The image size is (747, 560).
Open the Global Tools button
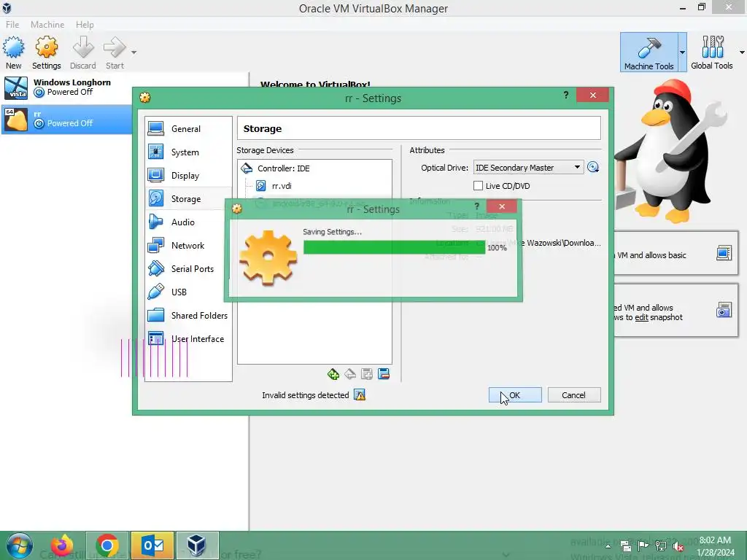(x=712, y=52)
